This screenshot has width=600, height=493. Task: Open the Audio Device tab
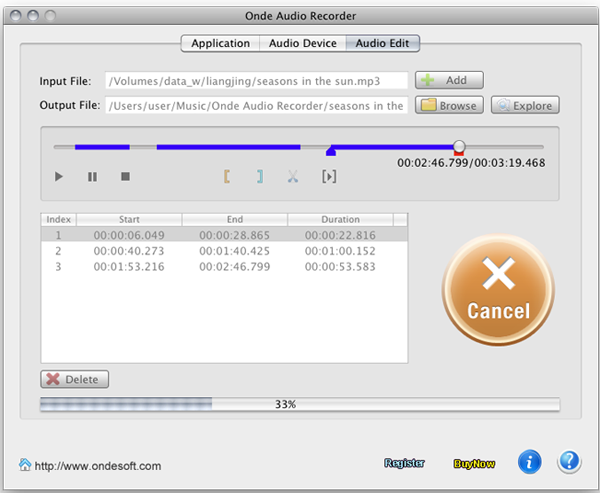click(x=302, y=43)
